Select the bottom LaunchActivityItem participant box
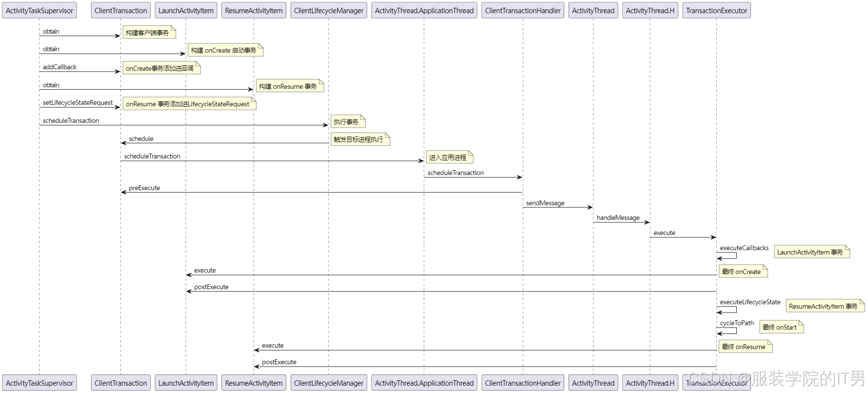Image resolution: width=868 pixels, height=393 pixels. pos(186,383)
